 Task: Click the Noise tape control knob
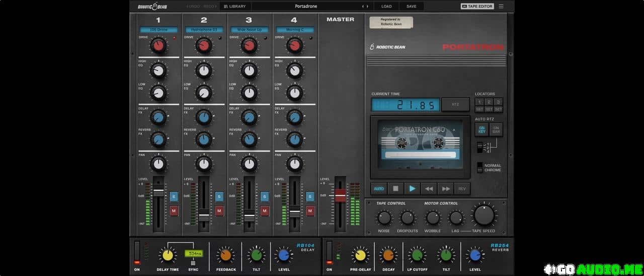(x=384, y=218)
